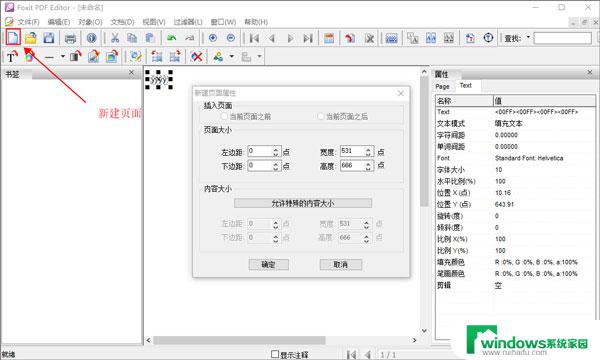Click the 取消 button in dialog

point(341,264)
